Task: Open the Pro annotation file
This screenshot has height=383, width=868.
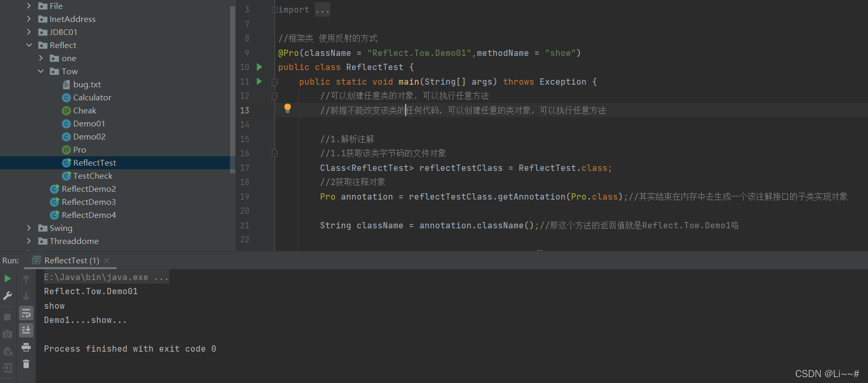Action: coord(79,149)
